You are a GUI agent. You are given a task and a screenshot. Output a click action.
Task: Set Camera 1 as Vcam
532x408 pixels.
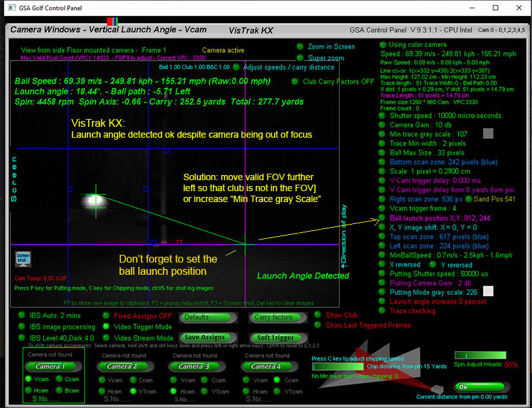[x=28, y=378]
